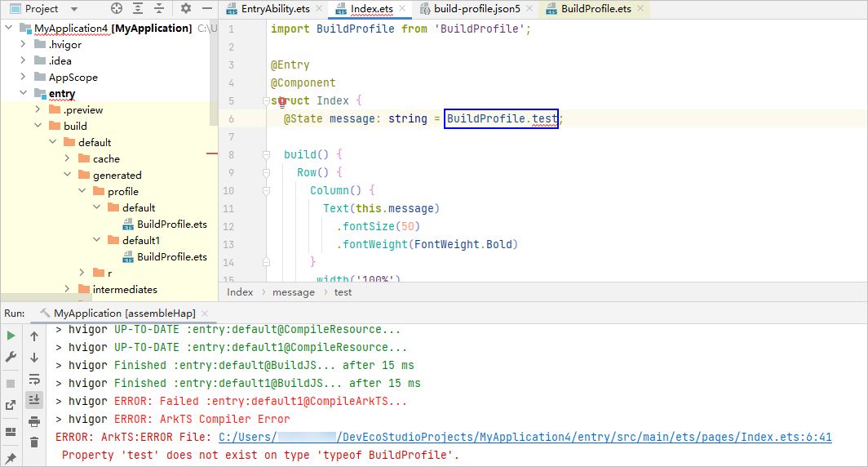
Task: Click the wrench build settings icon
Action: 11,357
